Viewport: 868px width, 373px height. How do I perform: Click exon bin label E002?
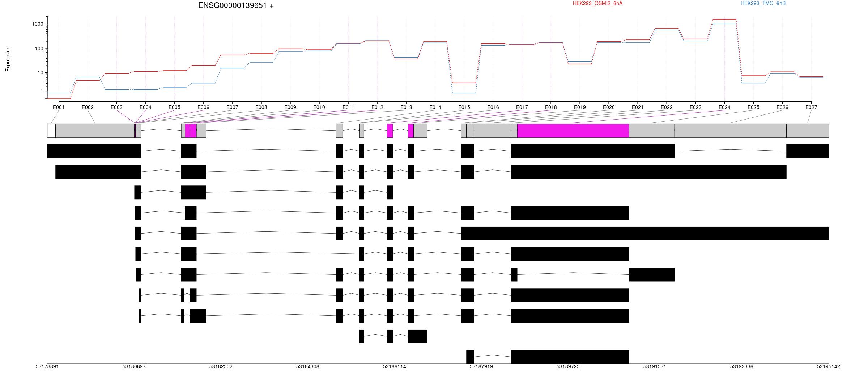click(88, 107)
